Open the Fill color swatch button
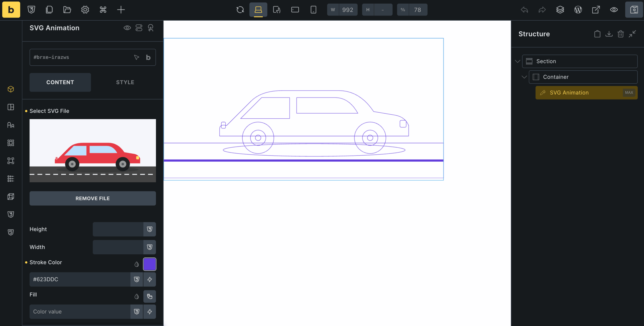Viewport: 644px width, 326px height. coord(150,296)
